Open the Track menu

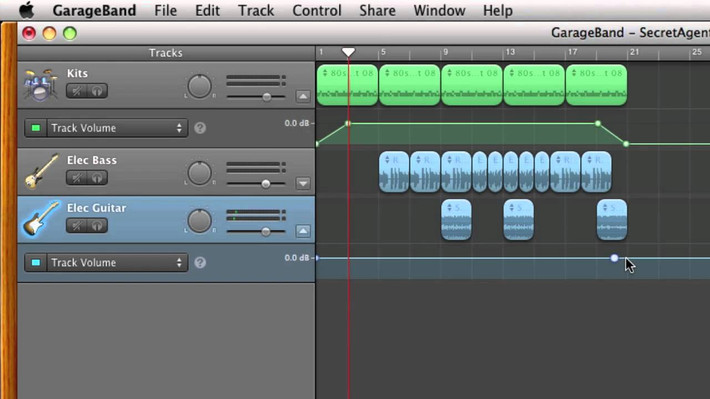[256, 10]
